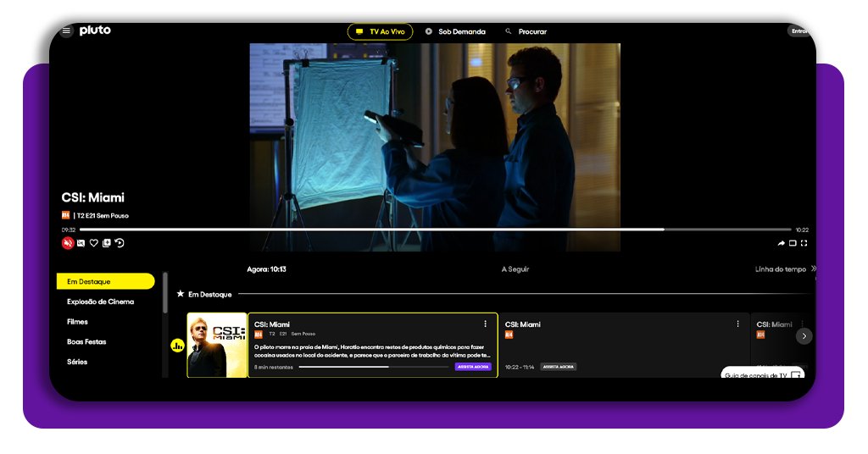
Task: Switch to theater mode view icon
Action: (793, 243)
